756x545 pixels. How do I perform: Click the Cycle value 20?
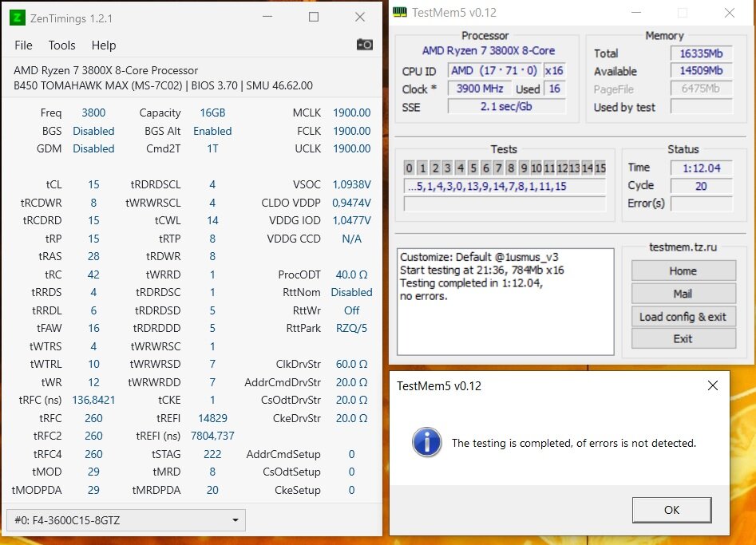pyautogui.click(x=701, y=186)
